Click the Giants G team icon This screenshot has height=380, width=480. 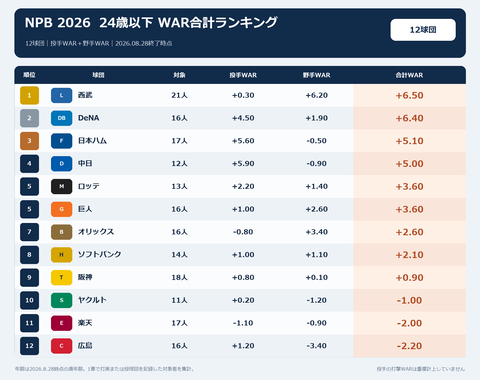pyautogui.click(x=61, y=209)
